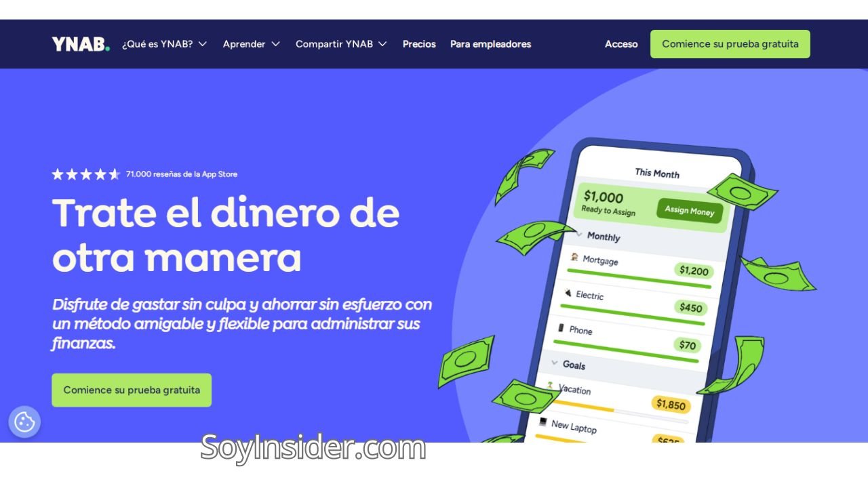868x488 pixels.
Task: Click header Comience su prueba gratuita button
Action: (730, 44)
